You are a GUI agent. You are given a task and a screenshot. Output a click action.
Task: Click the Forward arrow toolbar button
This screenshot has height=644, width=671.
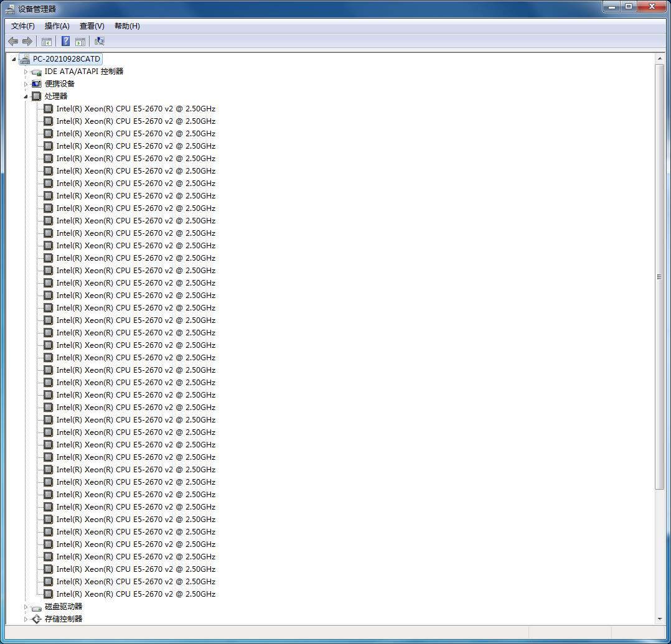click(27, 42)
